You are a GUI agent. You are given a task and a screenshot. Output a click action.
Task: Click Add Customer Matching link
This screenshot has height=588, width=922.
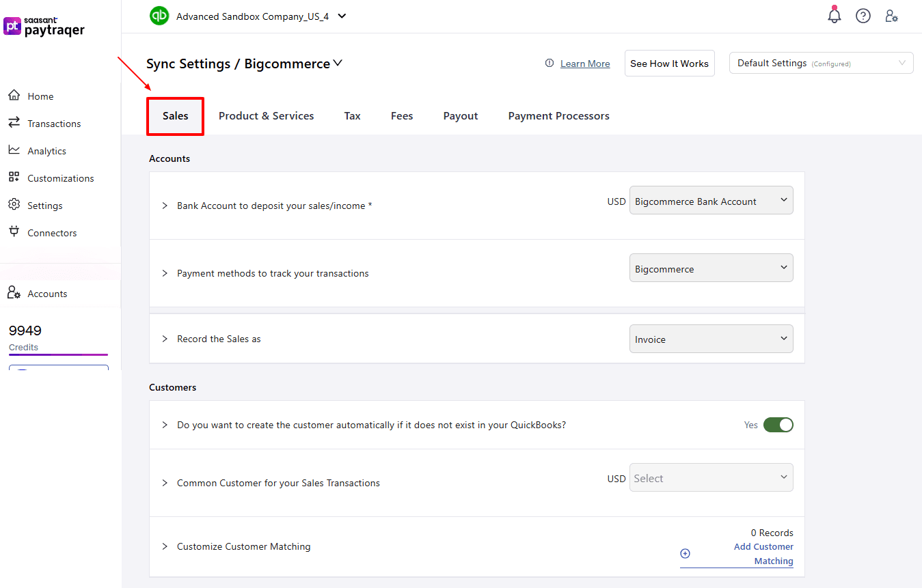763,554
